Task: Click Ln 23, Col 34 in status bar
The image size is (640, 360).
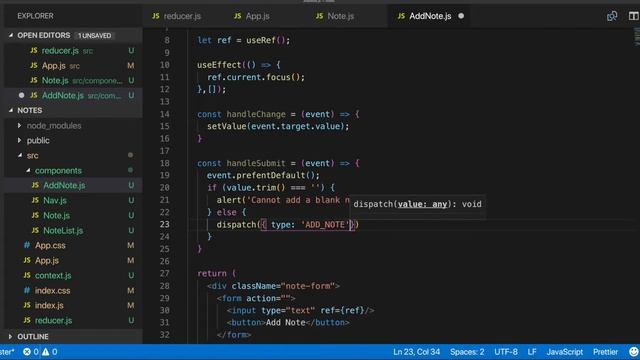Action: click(416, 352)
